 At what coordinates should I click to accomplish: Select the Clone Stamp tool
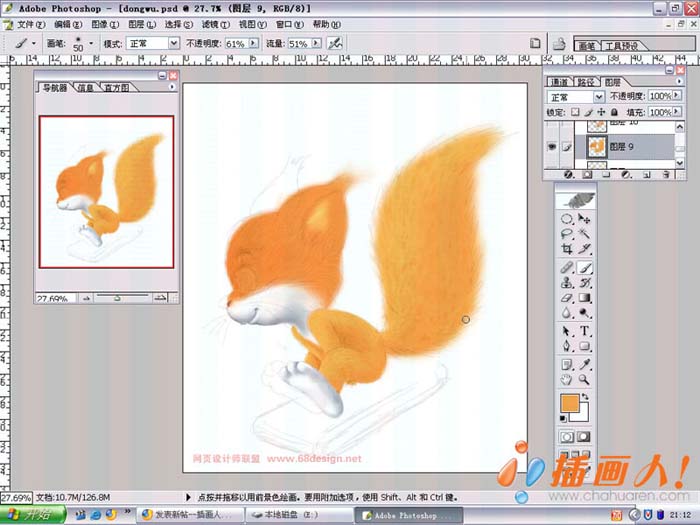pos(567,283)
